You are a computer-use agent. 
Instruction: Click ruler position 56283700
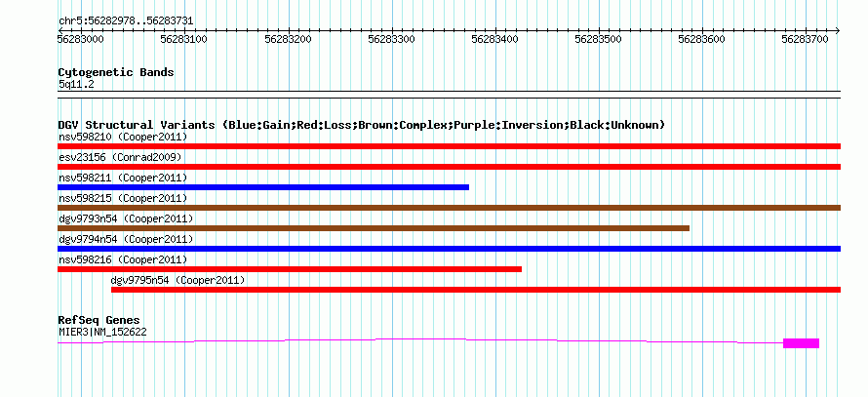tap(806, 39)
